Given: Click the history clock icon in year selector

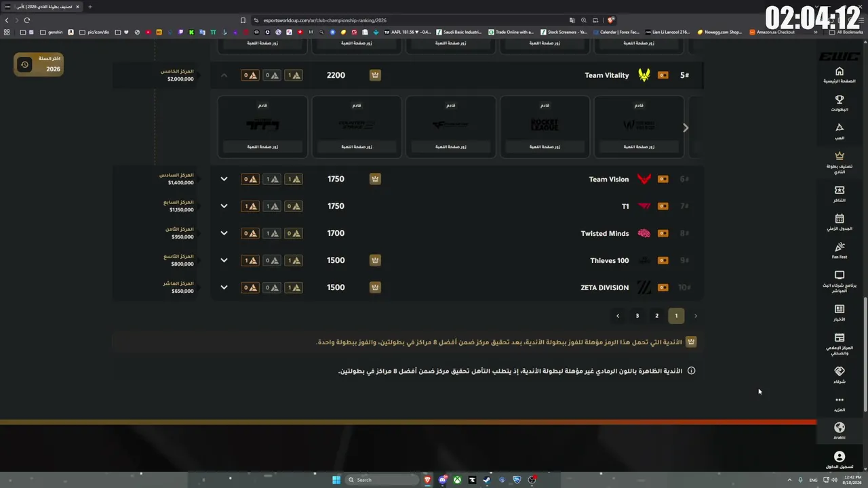Looking at the screenshot, I should pos(24,64).
